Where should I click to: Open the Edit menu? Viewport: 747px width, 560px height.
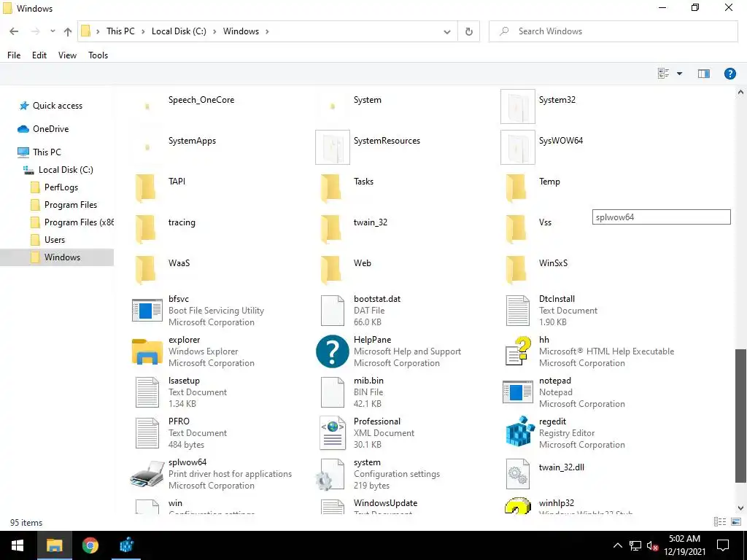(x=39, y=55)
